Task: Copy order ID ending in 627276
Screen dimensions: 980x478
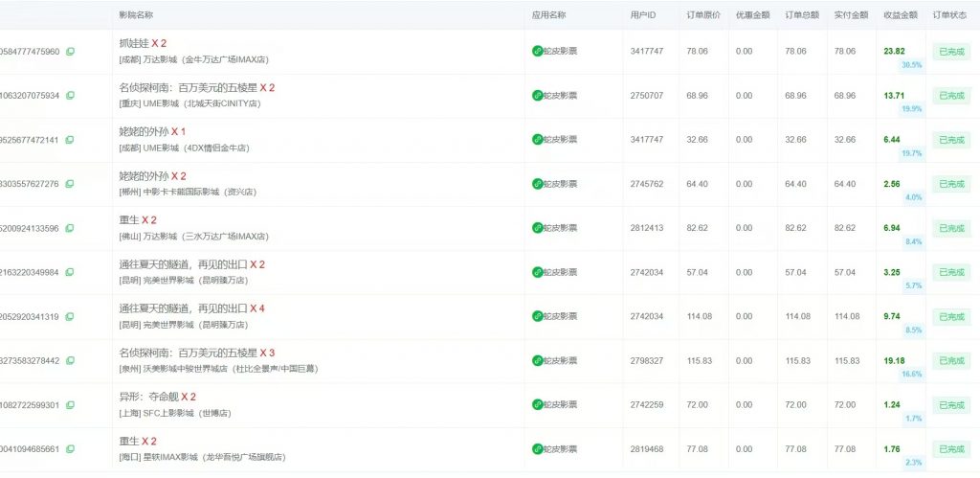Action: point(70,184)
